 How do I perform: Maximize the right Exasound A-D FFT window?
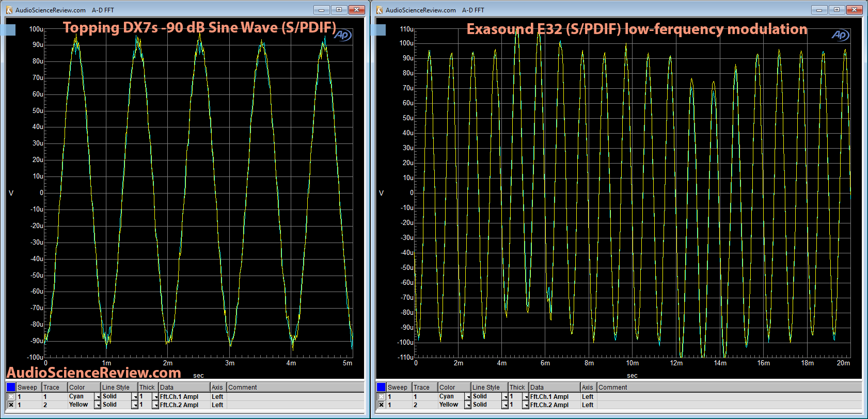[837, 10]
